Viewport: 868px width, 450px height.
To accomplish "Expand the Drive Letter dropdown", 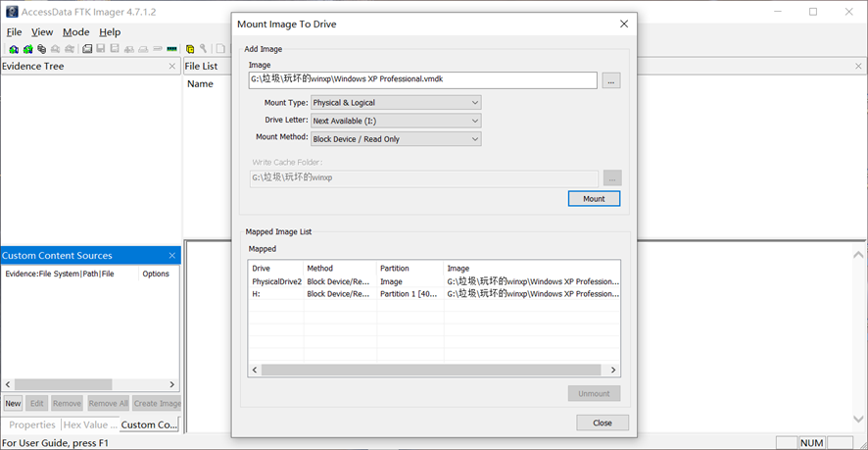I will (x=396, y=121).
